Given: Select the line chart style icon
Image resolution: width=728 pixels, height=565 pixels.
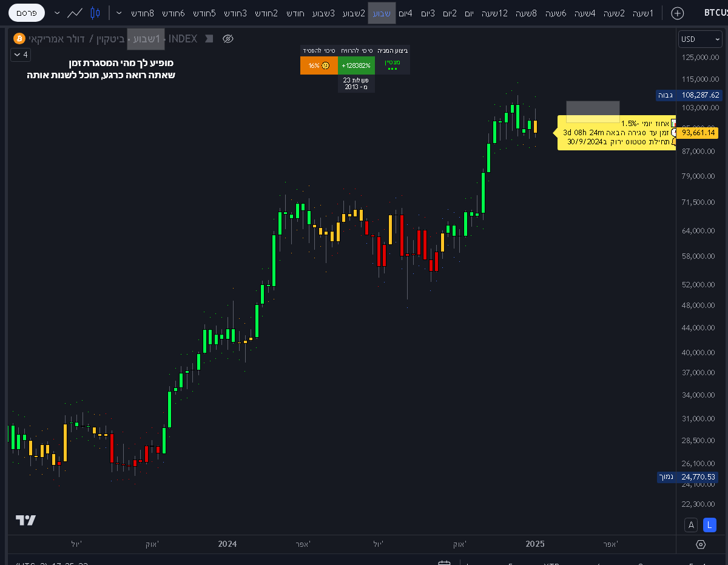Looking at the screenshot, I should click(75, 13).
